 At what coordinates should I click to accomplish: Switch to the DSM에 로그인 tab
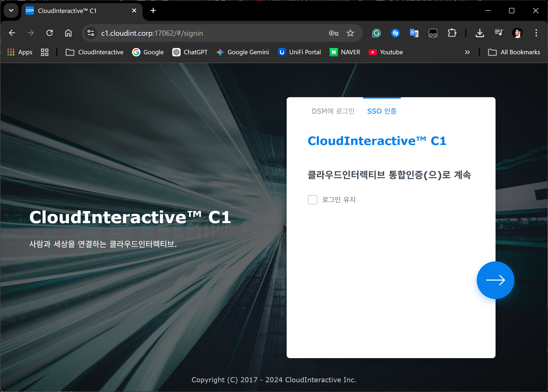(333, 111)
